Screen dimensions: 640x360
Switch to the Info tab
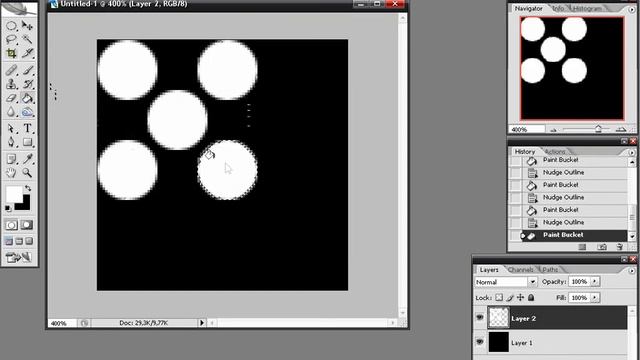coord(558,9)
